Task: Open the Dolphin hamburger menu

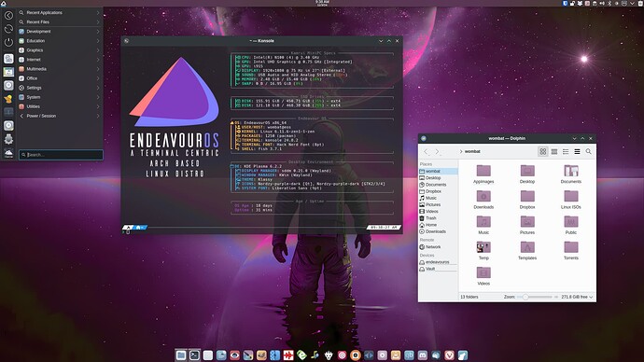Action: (x=577, y=151)
